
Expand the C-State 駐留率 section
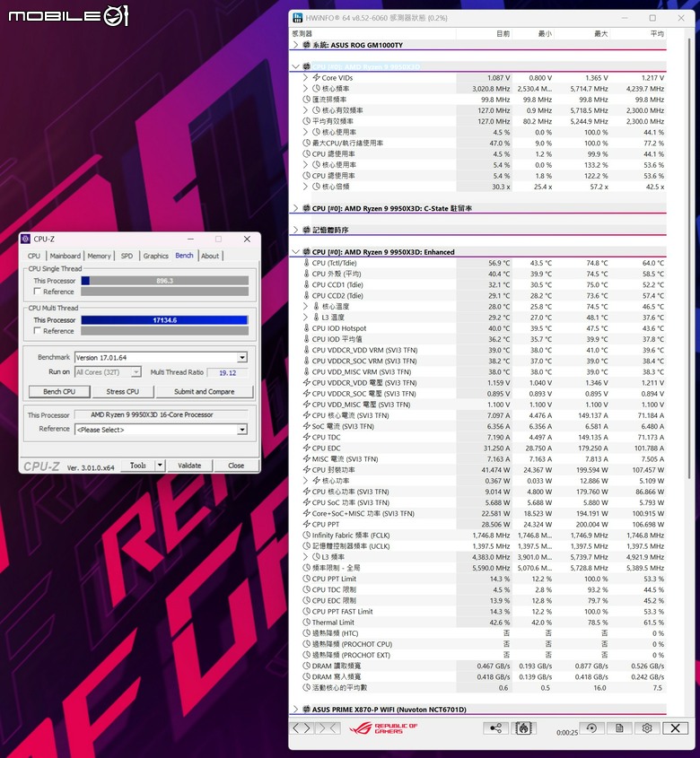pos(295,208)
